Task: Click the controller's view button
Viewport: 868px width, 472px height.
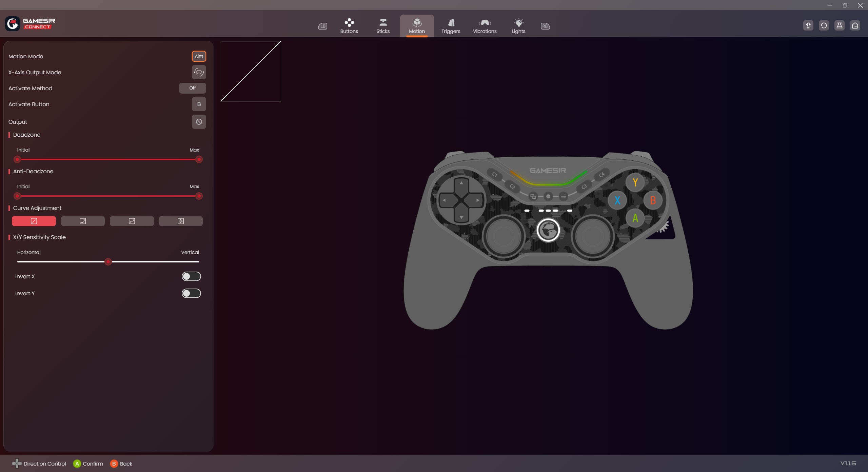Action: (x=533, y=196)
